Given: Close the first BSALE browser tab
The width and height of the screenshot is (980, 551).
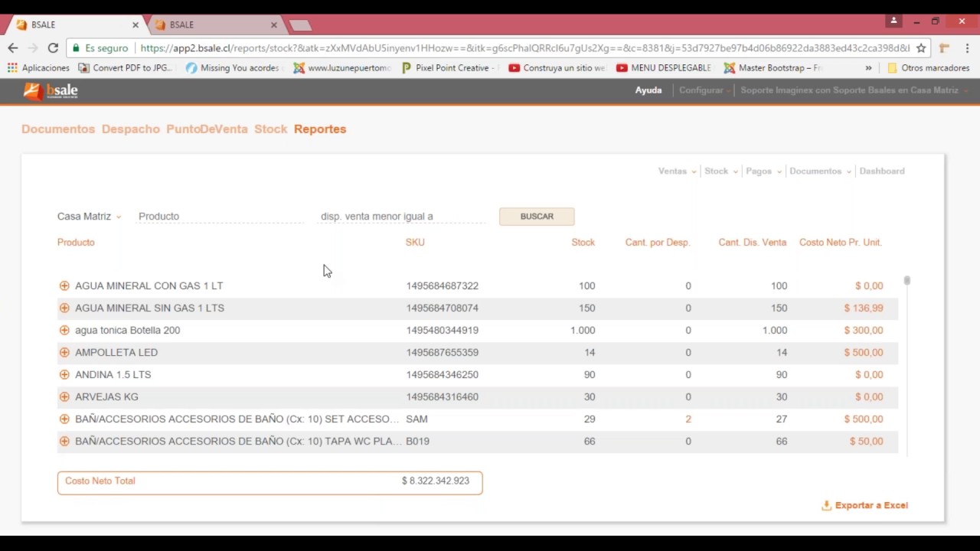Looking at the screenshot, I should point(136,24).
